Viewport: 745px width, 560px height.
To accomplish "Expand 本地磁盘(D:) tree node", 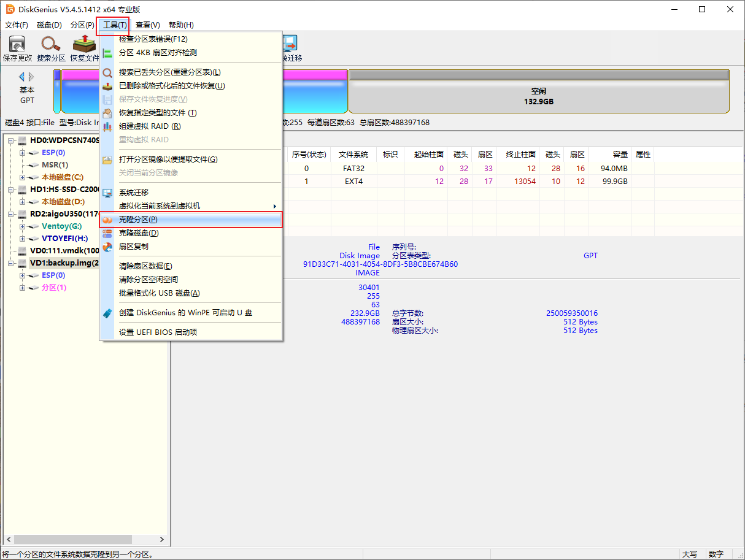I will [23, 202].
